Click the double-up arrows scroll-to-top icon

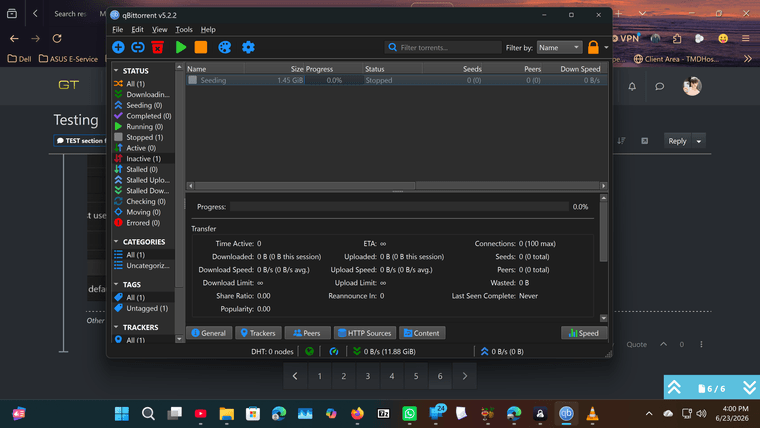pos(675,387)
